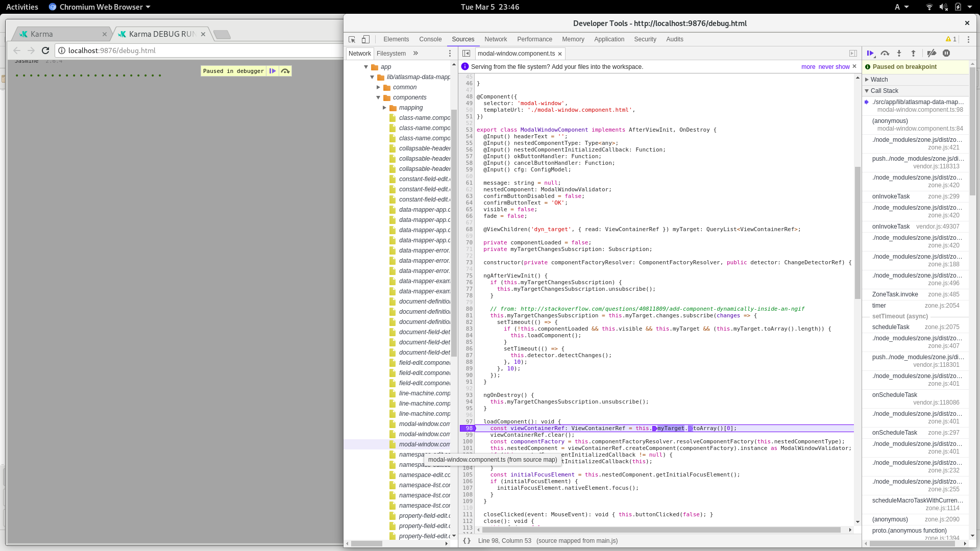Image resolution: width=980 pixels, height=551 pixels.
Task: Close the modal-window.component.ts editor tab
Action: (x=560, y=54)
